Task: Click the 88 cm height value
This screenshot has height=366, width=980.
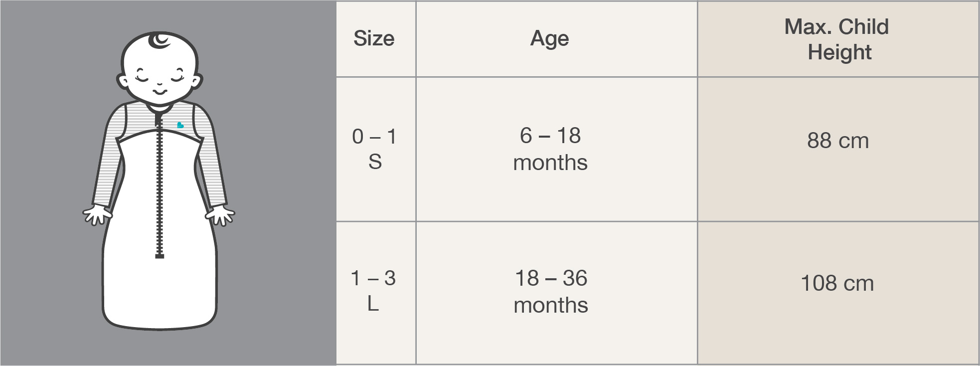Action: [838, 141]
